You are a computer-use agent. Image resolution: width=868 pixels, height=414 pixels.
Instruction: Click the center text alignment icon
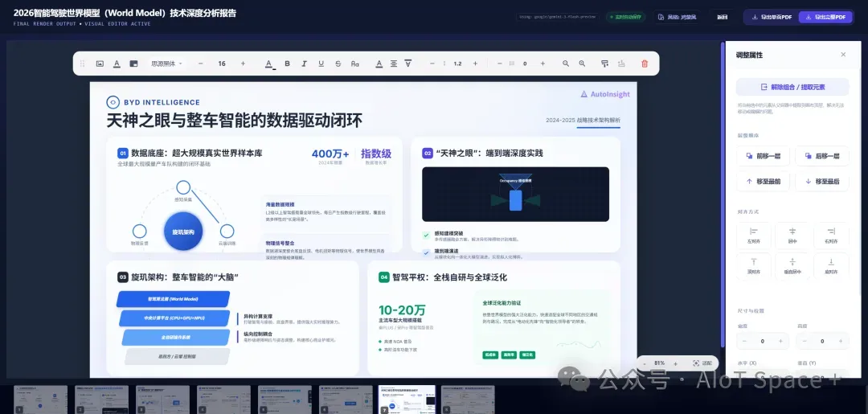394,64
